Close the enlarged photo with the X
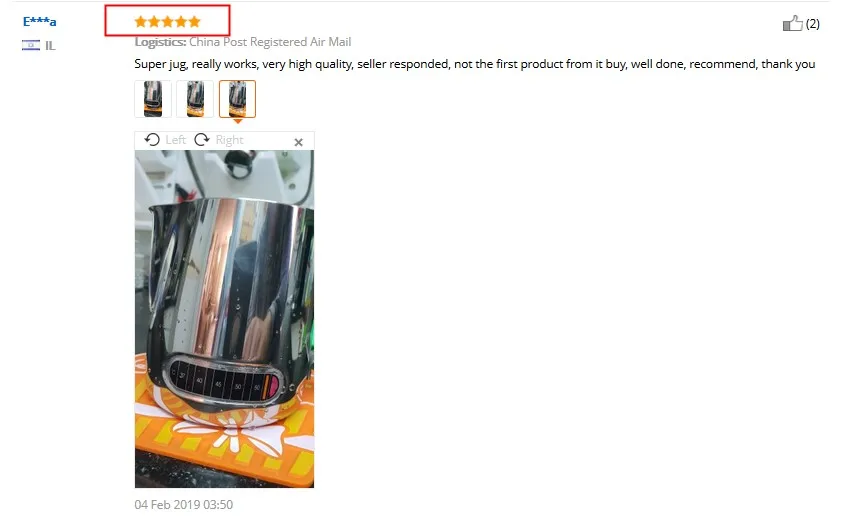This screenshot has height=522, width=846. coord(298,142)
